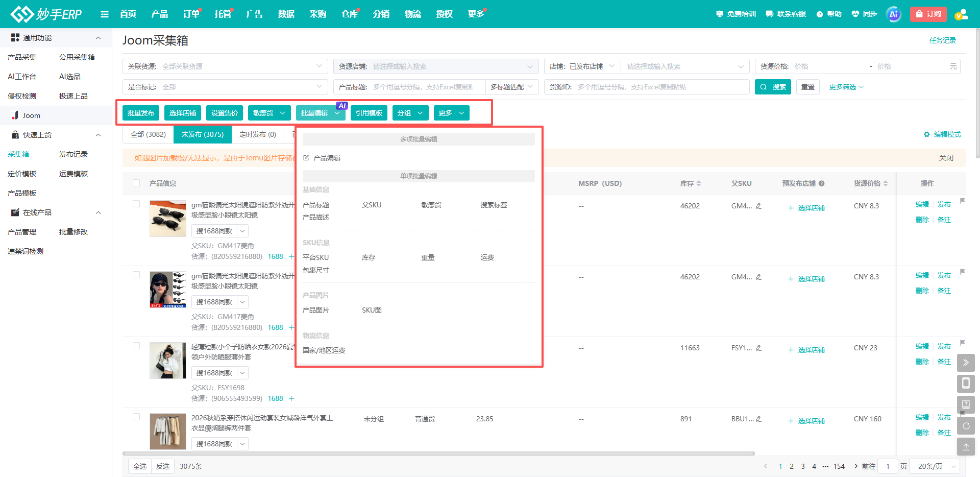Viewport: 980px width, 477px height.
Task: Toggle the select-all header checkbox
Action: point(136,183)
